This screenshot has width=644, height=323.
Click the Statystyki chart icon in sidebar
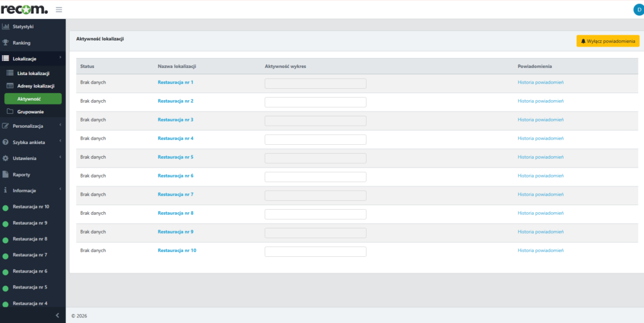coord(6,26)
